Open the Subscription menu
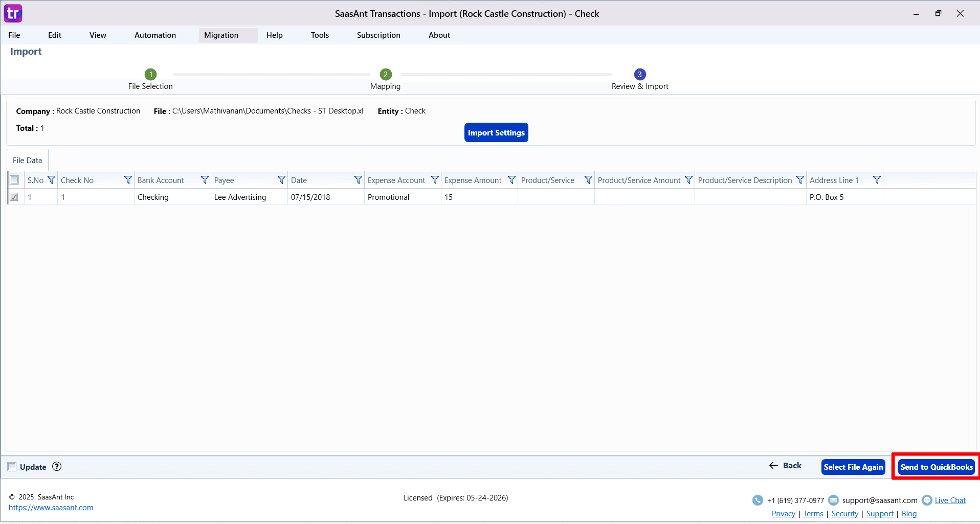Viewport: 980px width, 524px height. [x=378, y=35]
